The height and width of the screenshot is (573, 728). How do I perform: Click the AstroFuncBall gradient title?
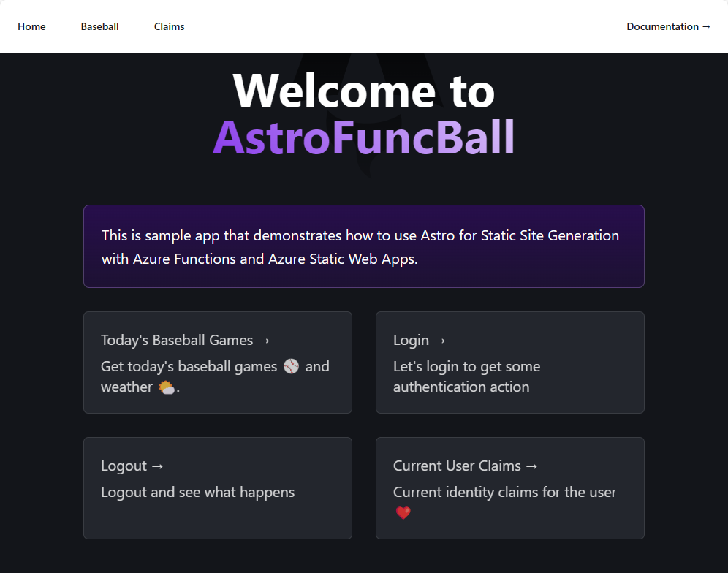363,137
